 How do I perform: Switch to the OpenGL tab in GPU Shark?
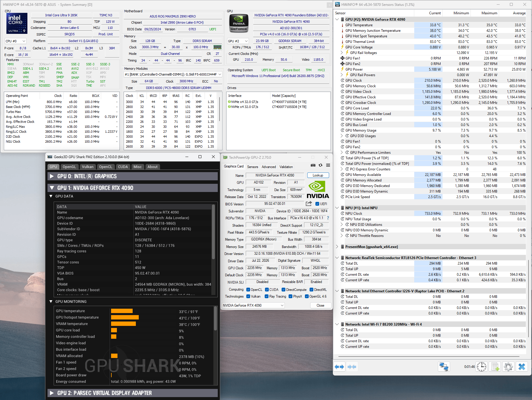[x=69, y=167]
